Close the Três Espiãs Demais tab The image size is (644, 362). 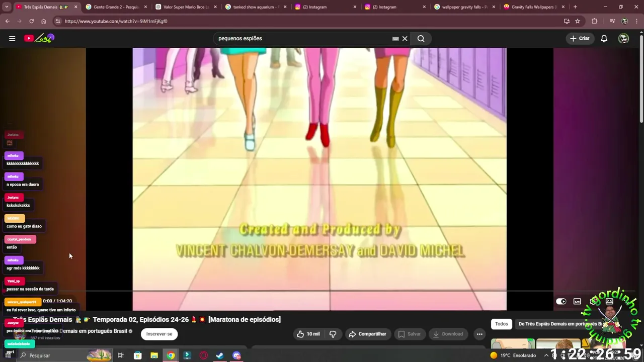click(76, 7)
